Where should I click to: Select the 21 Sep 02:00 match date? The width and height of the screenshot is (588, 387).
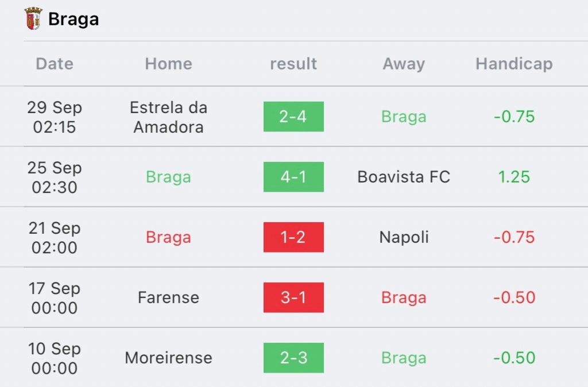click(x=55, y=238)
